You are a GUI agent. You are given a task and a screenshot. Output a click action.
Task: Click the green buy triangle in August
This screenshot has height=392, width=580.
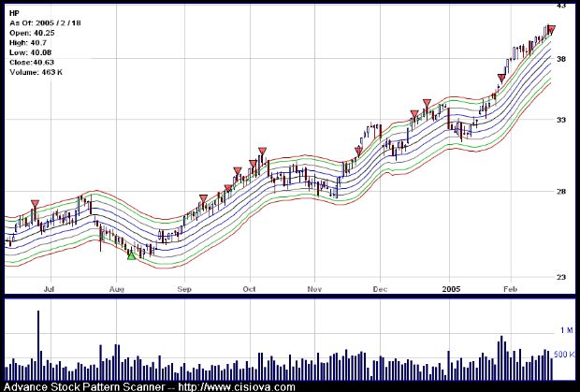pyautogui.click(x=131, y=255)
